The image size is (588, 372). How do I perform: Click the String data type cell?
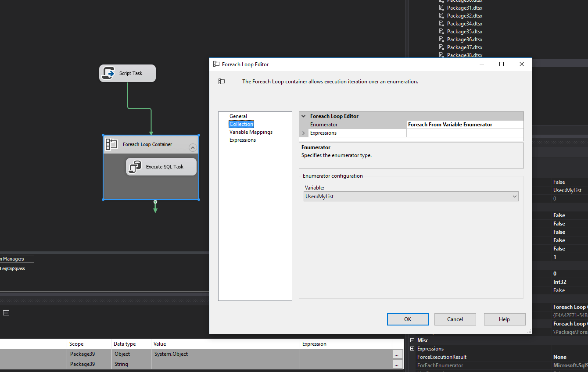tap(131, 364)
